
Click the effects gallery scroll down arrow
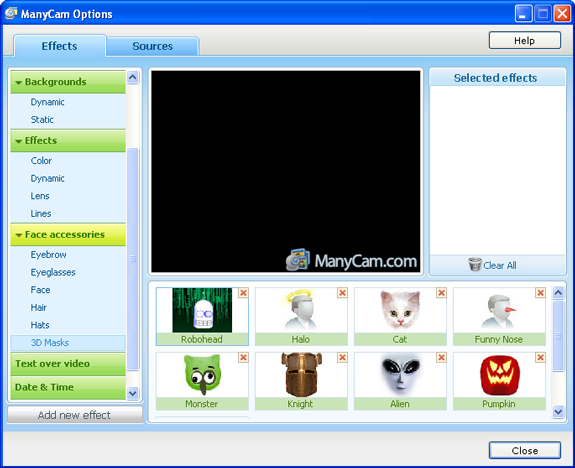[x=558, y=412]
